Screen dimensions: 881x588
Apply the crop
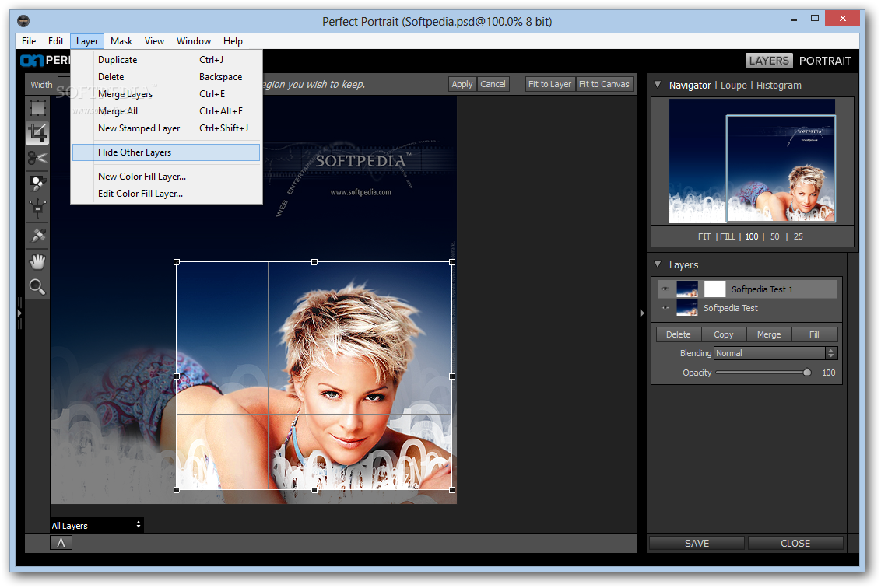point(462,84)
